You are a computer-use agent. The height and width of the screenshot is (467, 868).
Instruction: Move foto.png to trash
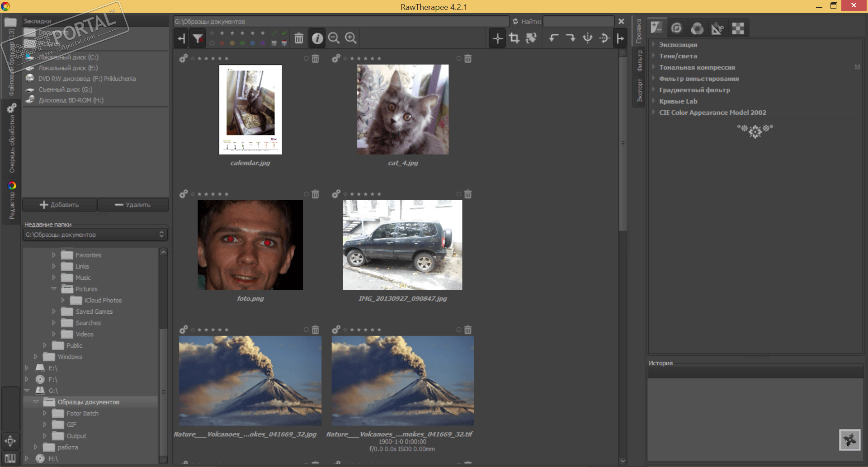pyautogui.click(x=316, y=194)
